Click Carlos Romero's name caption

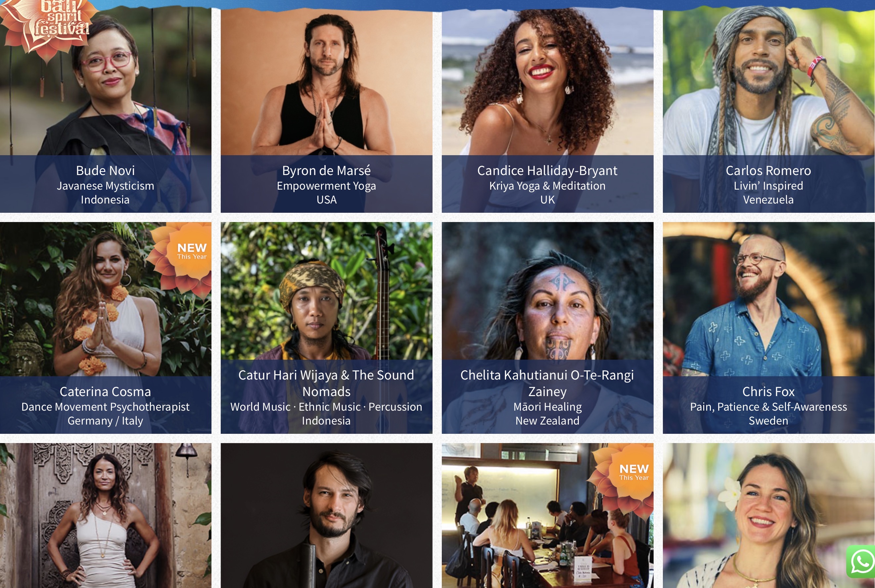tap(768, 171)
